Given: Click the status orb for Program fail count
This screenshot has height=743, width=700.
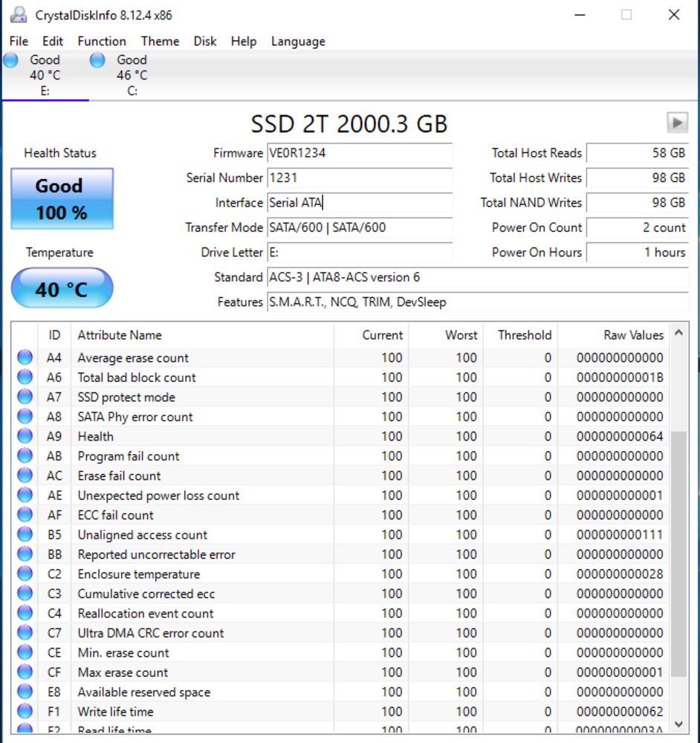Looking at the screenshot, I should (x=25, y=456).
